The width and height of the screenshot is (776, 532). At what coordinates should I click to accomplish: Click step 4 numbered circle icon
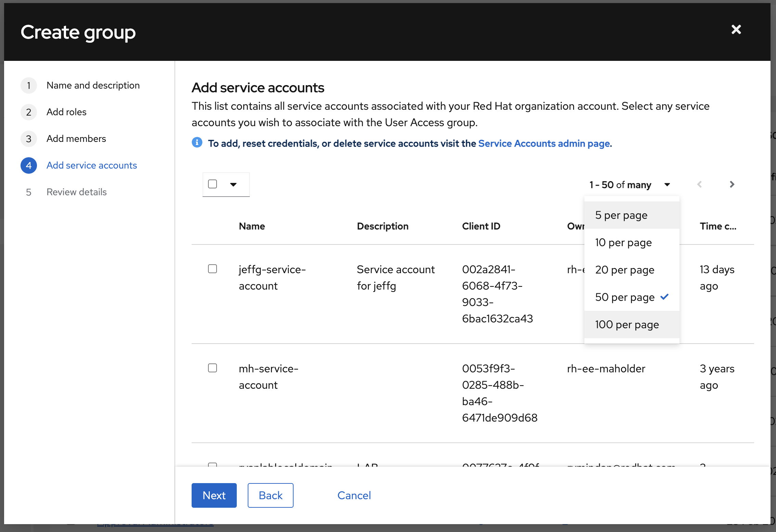[x=29, y=165]
